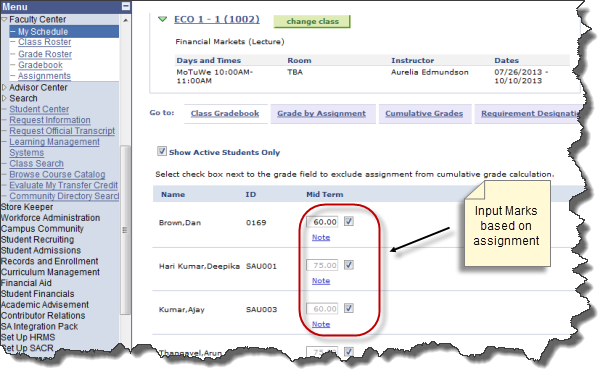
Task: Open the Gradebook menu link
Action: (40, 65)
